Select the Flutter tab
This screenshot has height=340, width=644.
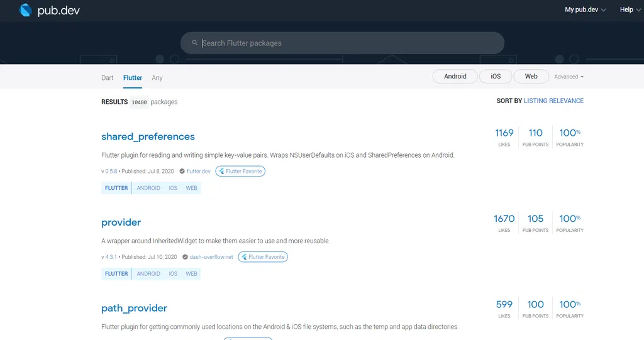click(x=133, y=77)
